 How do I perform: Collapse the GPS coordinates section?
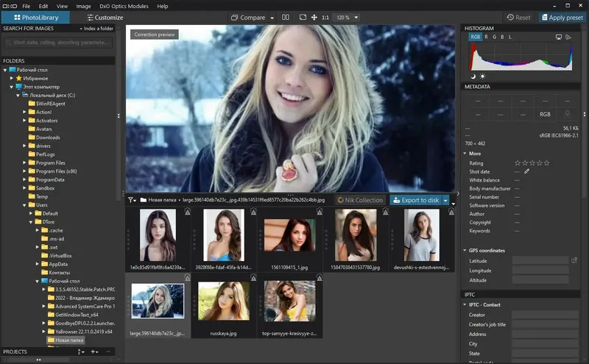click(465, 250)
